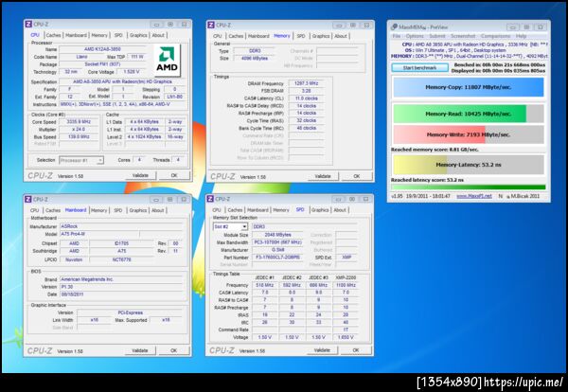Screen dimensions: 568x392
Task: Open the File menu in MaxxMEM
Action: click(397, 36)
